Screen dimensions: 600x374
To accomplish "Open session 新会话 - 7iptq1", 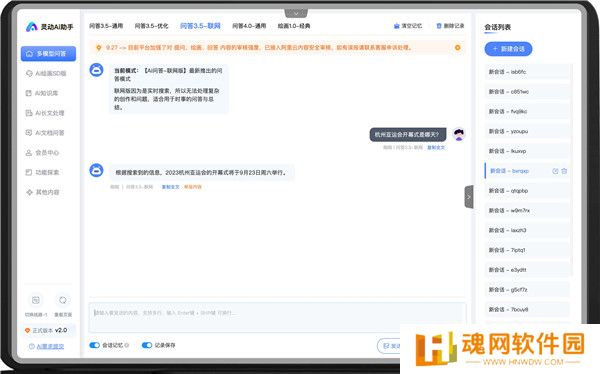I will [x=527, y=250].
